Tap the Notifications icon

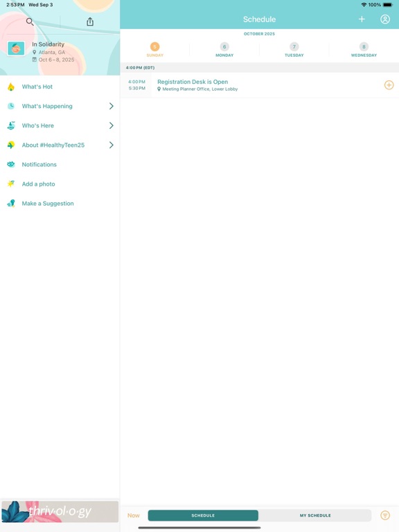pos(11,165)
